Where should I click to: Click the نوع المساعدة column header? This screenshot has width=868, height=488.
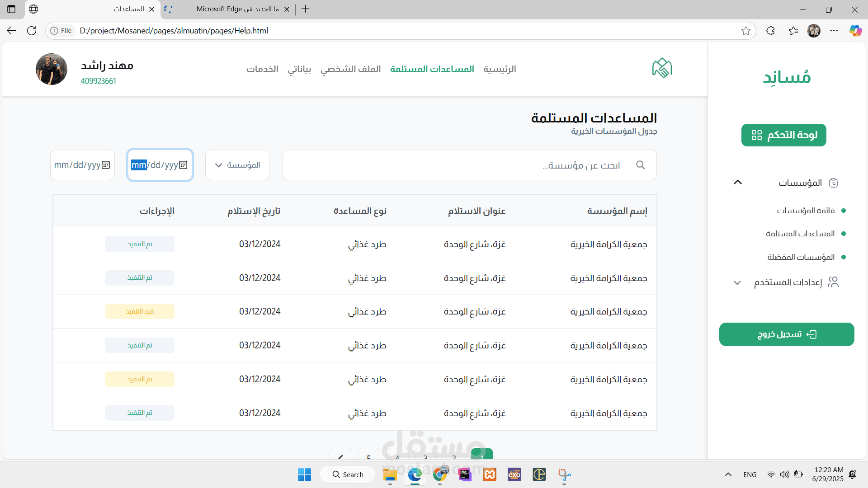(360, 211)
